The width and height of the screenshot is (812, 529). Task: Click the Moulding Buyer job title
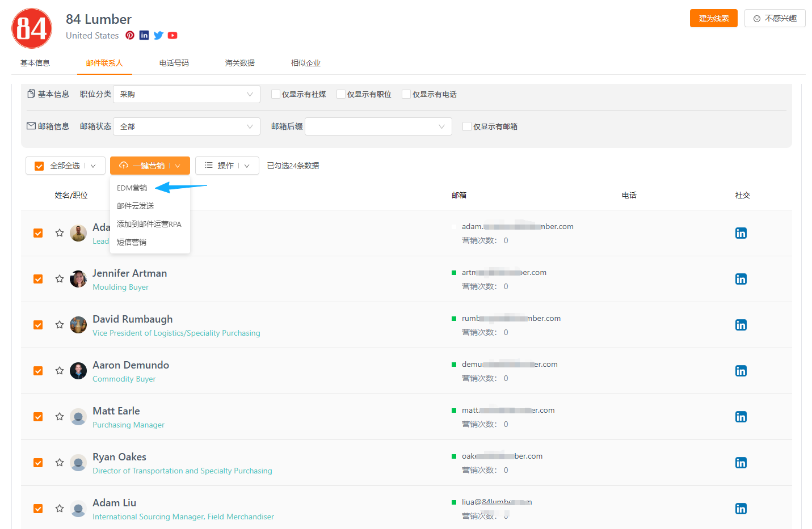point(121,287)
